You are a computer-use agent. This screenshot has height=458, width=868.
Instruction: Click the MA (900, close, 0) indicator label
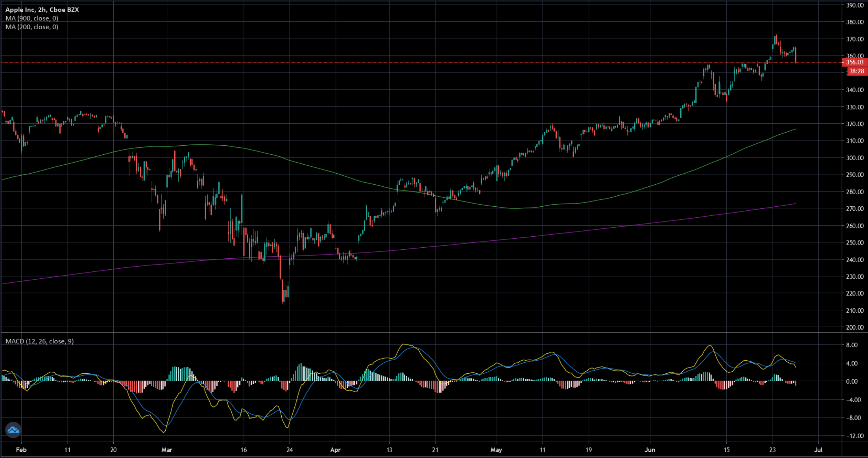(32, 18)
